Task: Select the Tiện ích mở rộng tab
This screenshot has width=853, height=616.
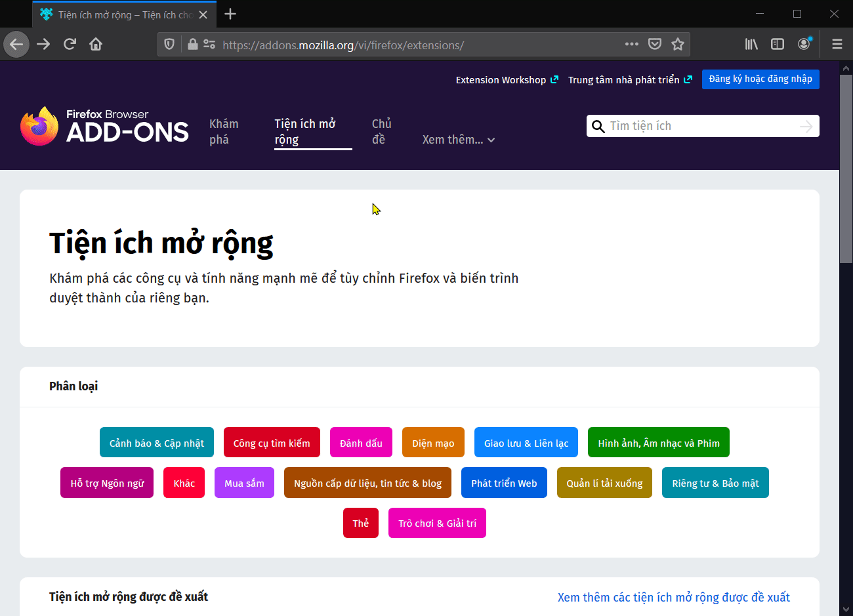Action: (313, 132)
